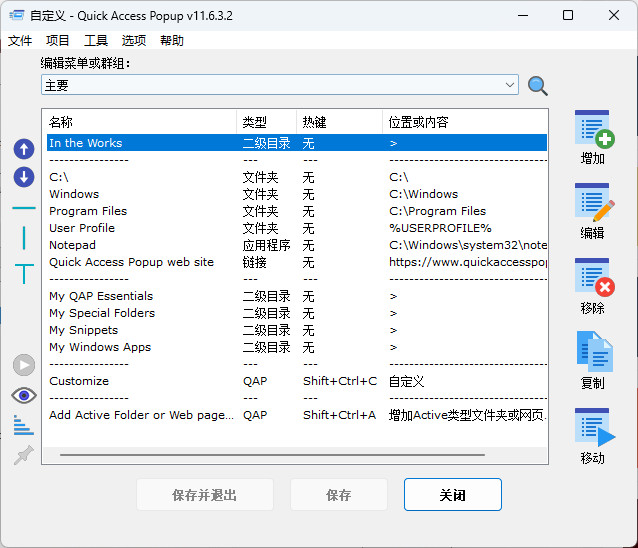Select the Customize QAP row
The image size is (638, 548).
[297, 381]
